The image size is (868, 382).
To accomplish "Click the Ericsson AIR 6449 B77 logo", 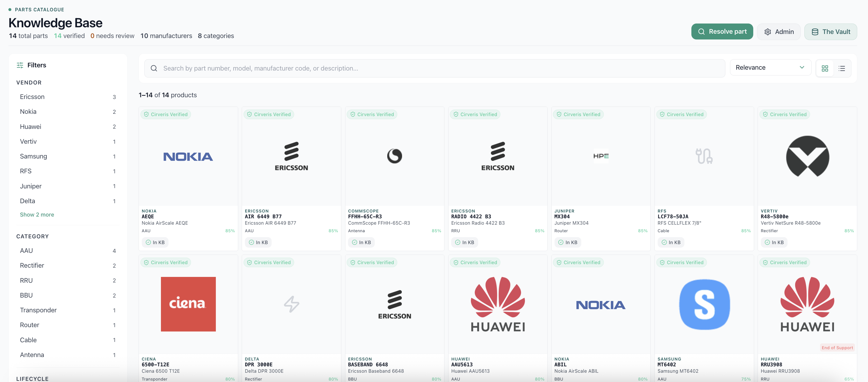I will coord(291,156).
